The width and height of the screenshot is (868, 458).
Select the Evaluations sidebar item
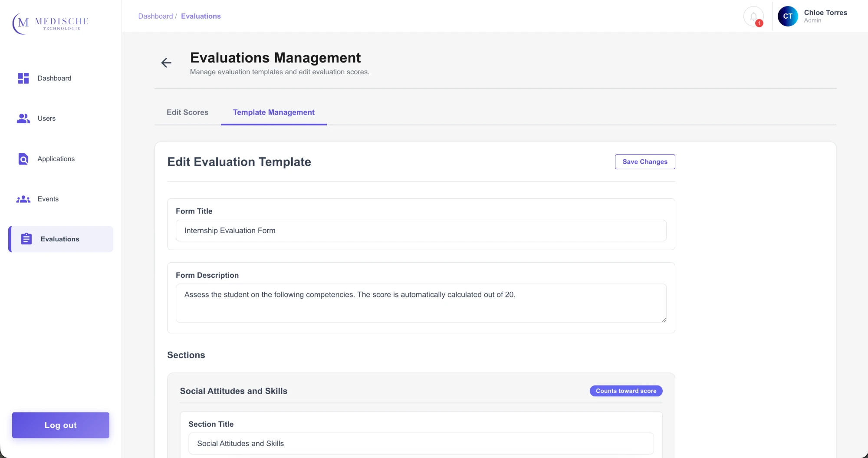(61, 239)
